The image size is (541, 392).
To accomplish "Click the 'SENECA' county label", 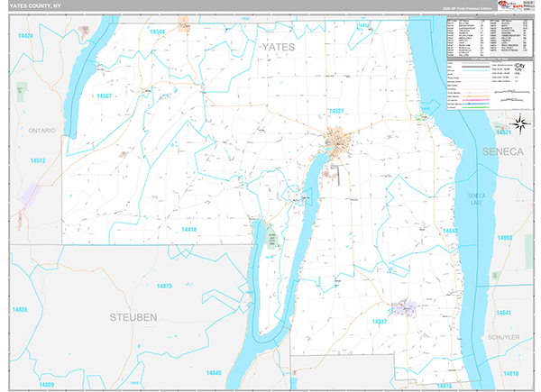I will [x=503, y=151].
